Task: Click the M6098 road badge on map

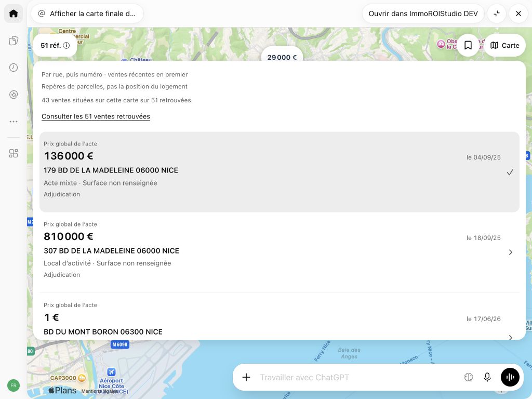Action: coord(120,345)
